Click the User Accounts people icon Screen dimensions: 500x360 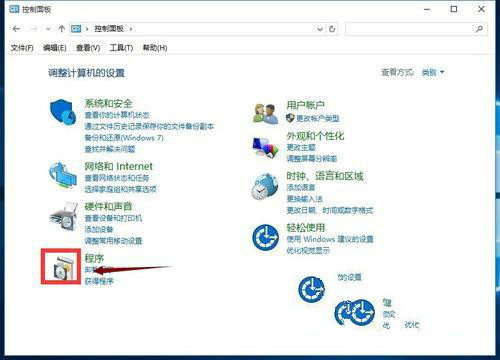click(x=265, y=114)
